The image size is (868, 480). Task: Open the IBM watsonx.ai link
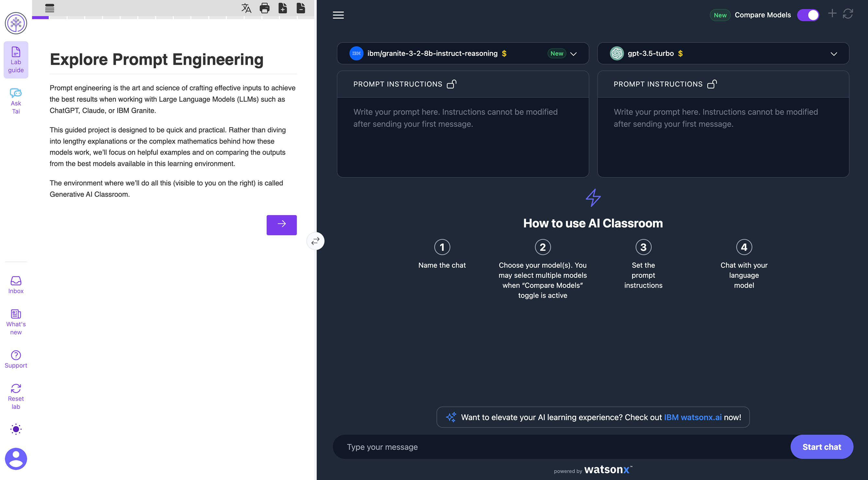click(692, 417)
